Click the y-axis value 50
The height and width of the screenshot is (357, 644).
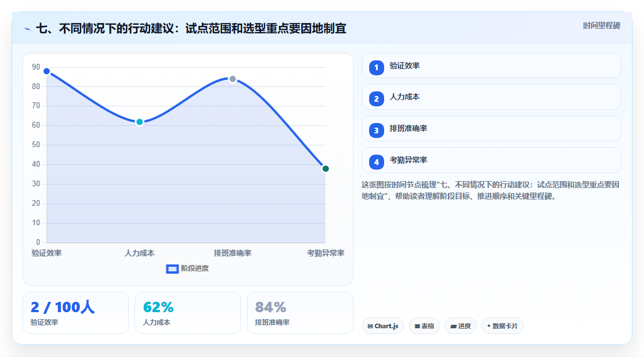click(36, 145)
